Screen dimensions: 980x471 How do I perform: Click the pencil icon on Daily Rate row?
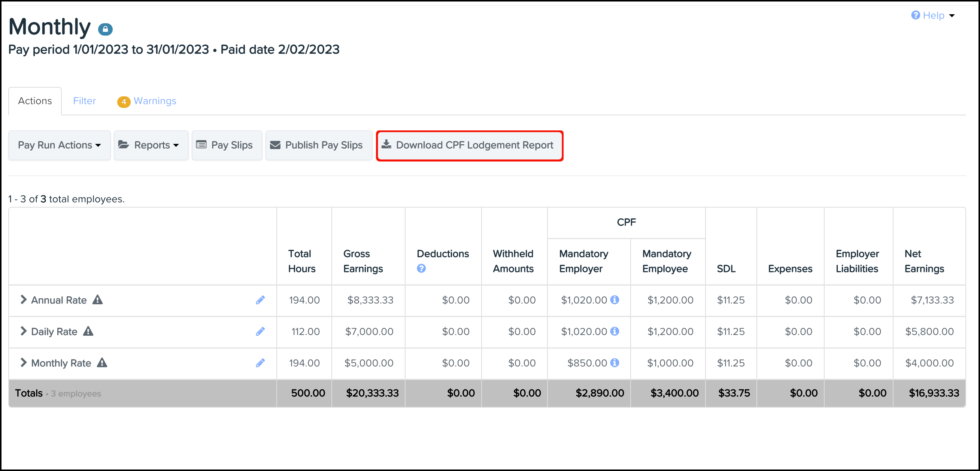[261, 331]
